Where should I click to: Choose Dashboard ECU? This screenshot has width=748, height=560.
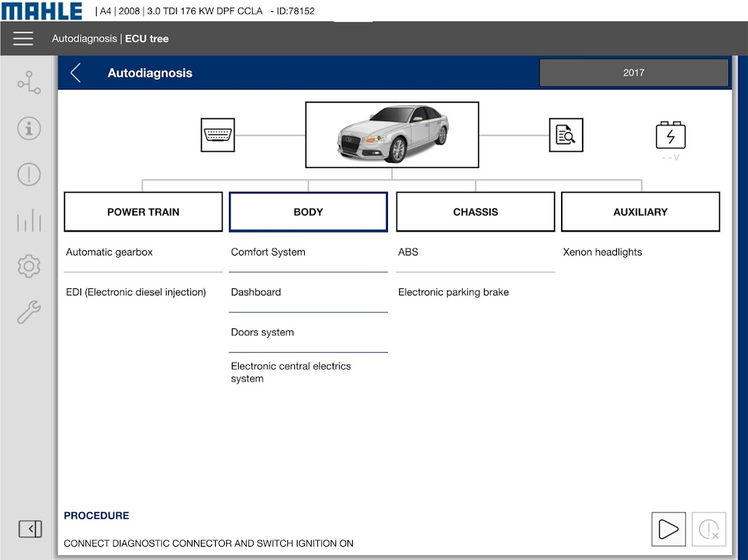pos(308,292)
